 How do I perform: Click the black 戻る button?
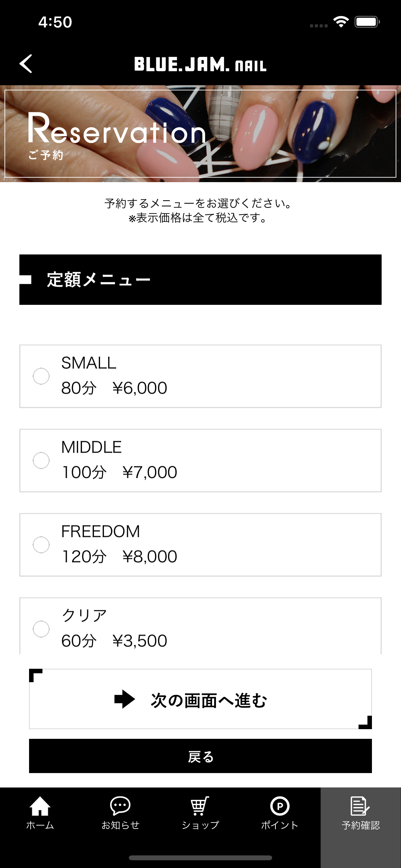(200, 756)
